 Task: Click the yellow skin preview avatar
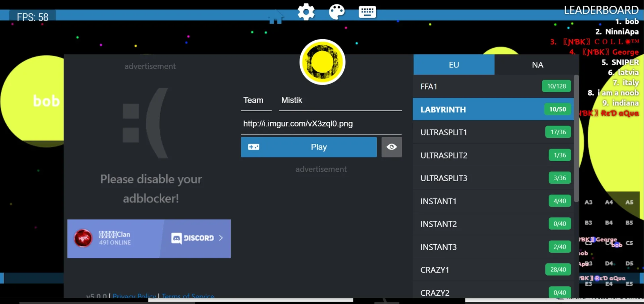coord(322,62)
